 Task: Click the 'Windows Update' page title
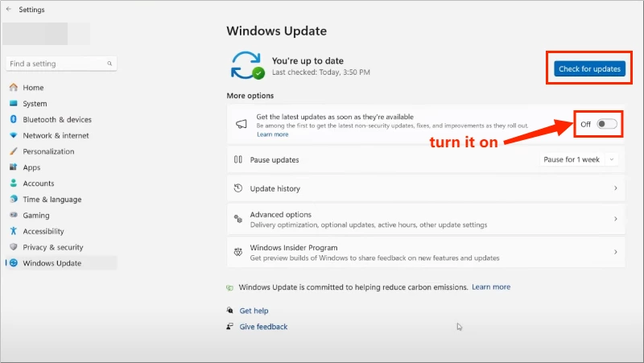pos(276,31)
